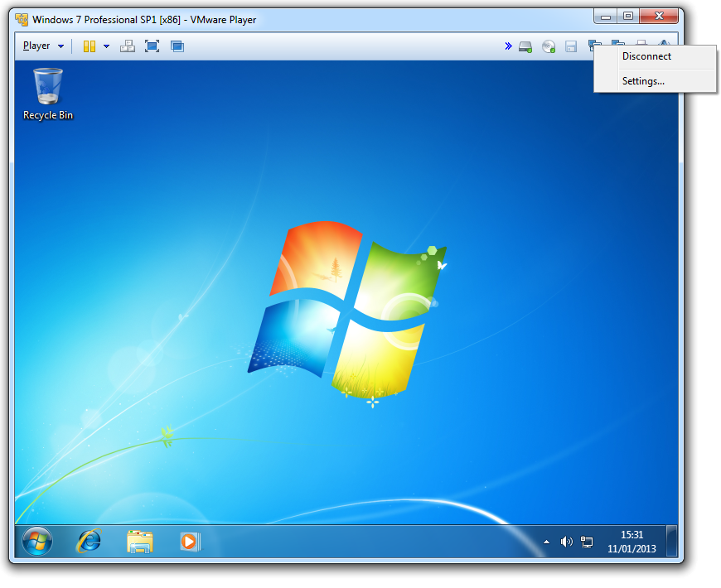
Task: Expand the power options arrow beside pause
Action: 106,46
